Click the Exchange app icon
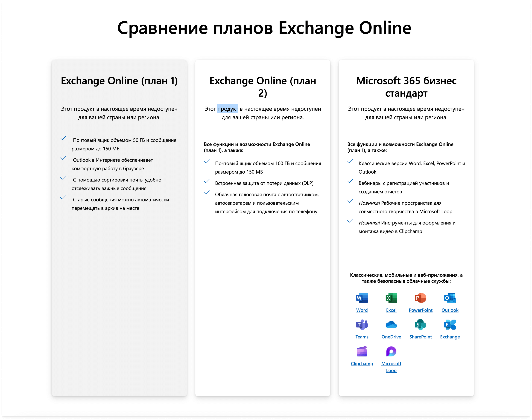The width and height of the screenshot is (532, 420). (450, 325)
